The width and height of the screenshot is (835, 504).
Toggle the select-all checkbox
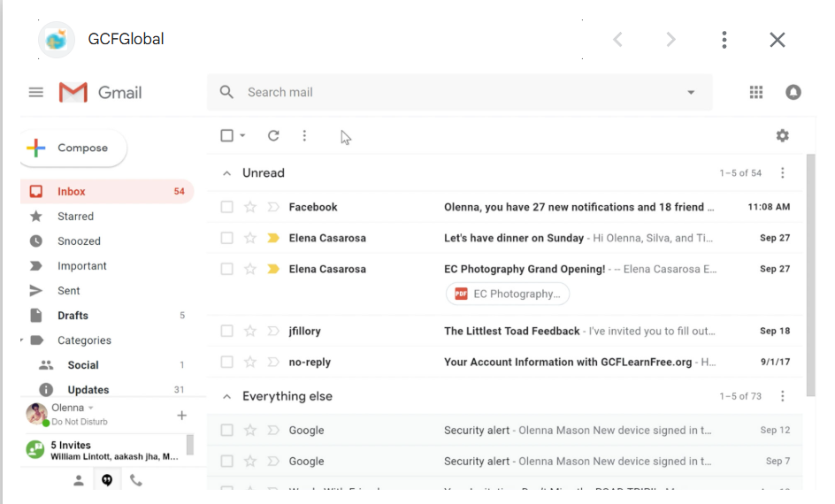pyautogui.click(x=226, y=135)
